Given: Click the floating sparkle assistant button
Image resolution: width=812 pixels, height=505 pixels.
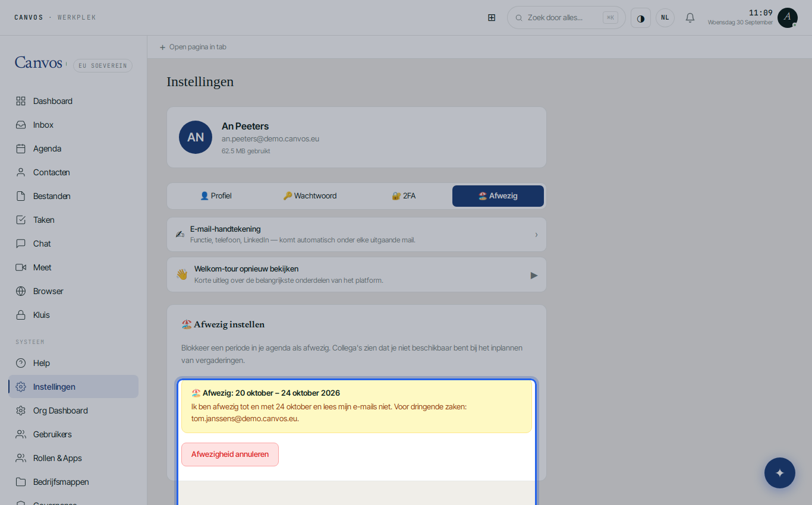Looking at the screenshot, I should pyautogui.click(x=780, y=473).
